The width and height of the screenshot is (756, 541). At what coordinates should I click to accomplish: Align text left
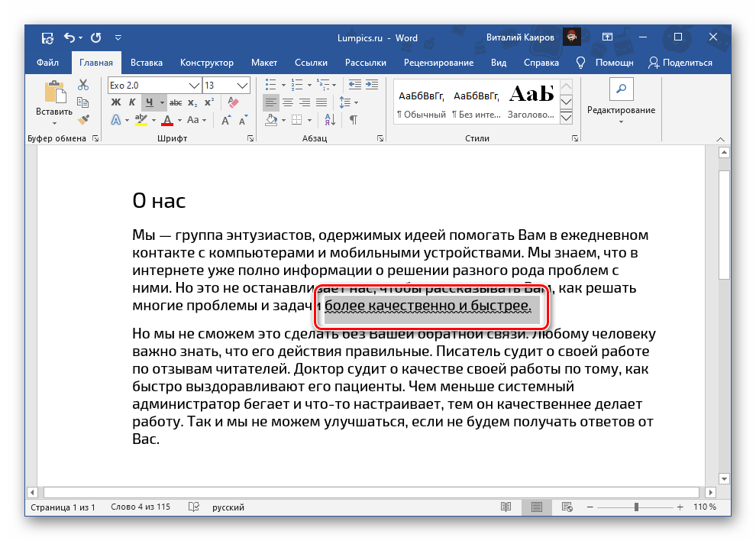(271, 102)
